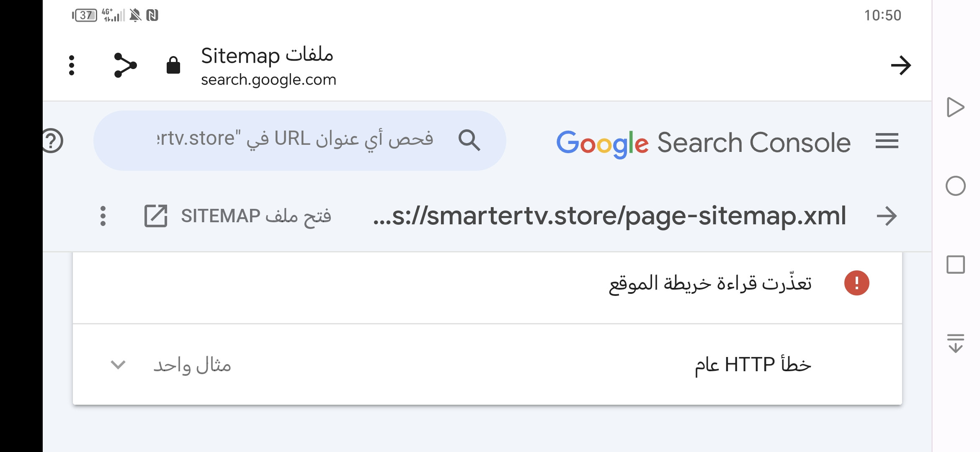Tap the browser forward arrow at top right
This screenshot has height=452, width=980.
[x=900, y=65]
